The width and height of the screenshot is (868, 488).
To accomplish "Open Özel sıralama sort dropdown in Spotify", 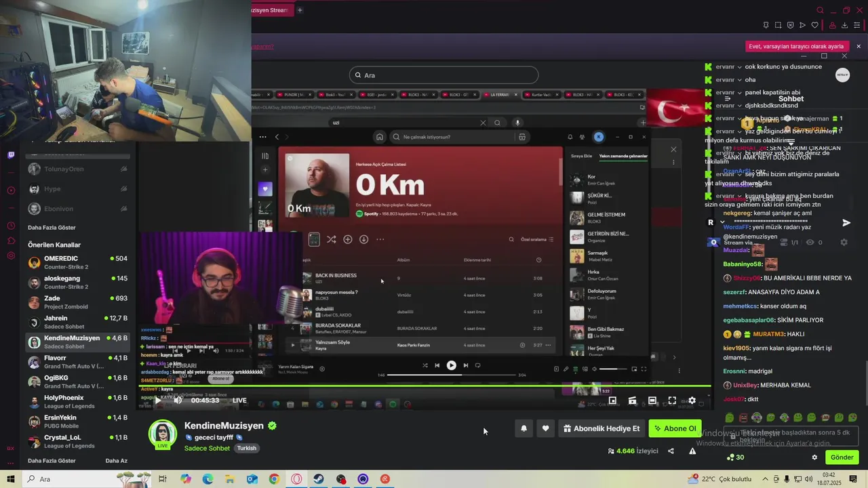I will tap(537, 239).
